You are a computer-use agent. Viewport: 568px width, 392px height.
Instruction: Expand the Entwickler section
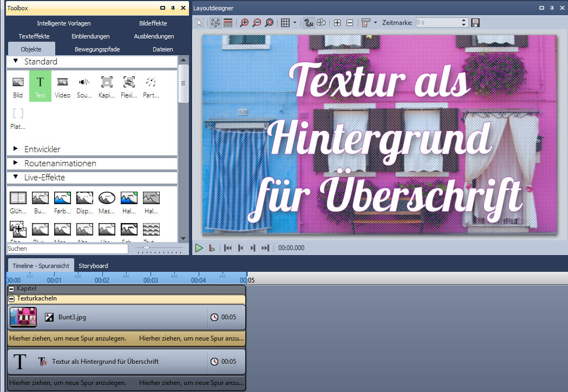click(x=16, y=149)
